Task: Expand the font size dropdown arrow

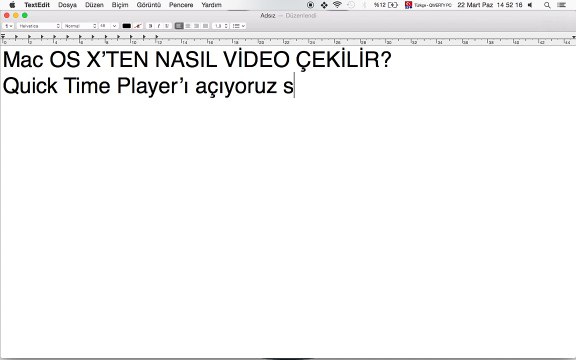Action: click(x=115, y=26)
